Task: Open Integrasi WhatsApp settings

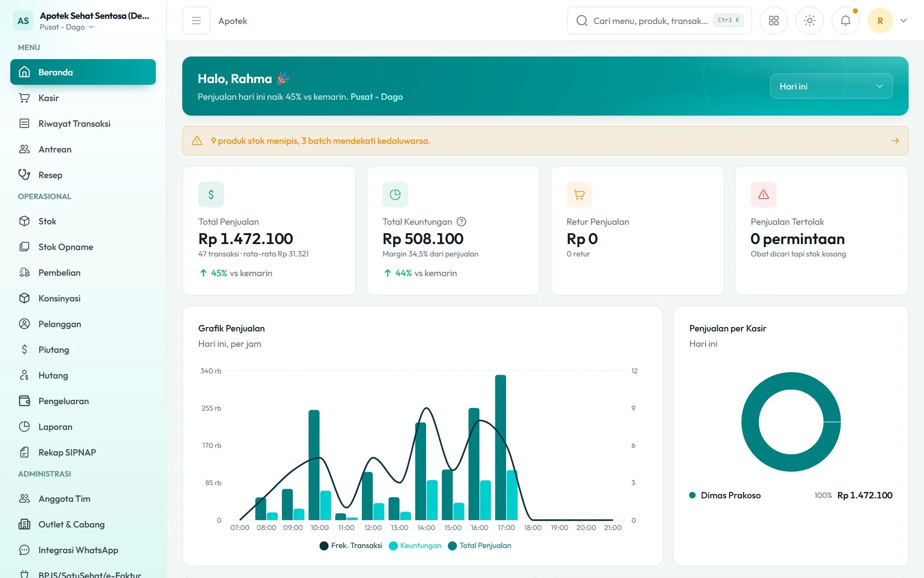Action: pos(83,550)
